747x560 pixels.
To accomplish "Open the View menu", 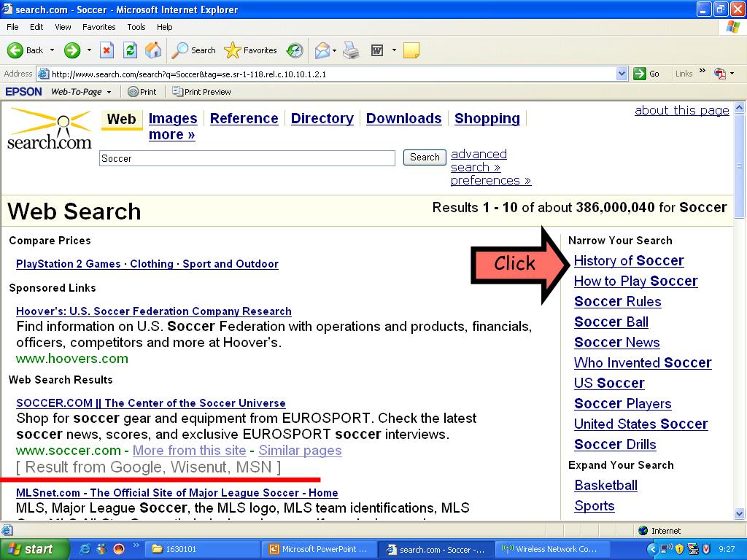I will pos(63,27).
